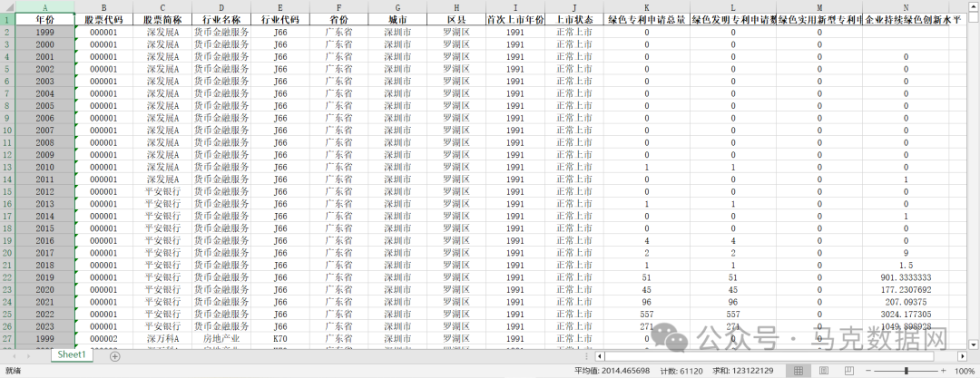Select the 行业名称 header cell
This screenshot has width=980, height=378.
click(x=221, y=20)
